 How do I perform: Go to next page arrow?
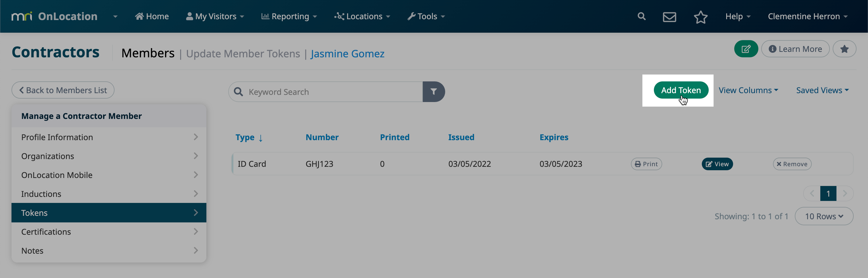pos(844,193)
